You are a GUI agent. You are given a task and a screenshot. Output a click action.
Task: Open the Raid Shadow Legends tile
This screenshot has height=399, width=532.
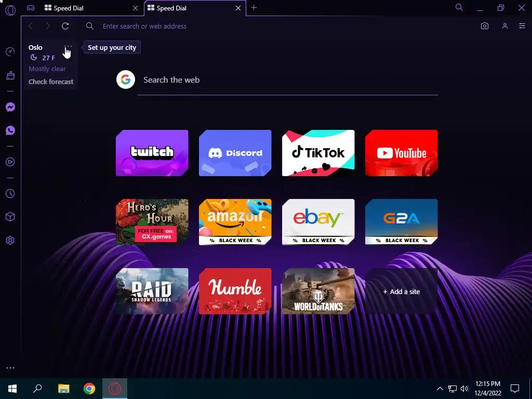[x=152, y=291]
